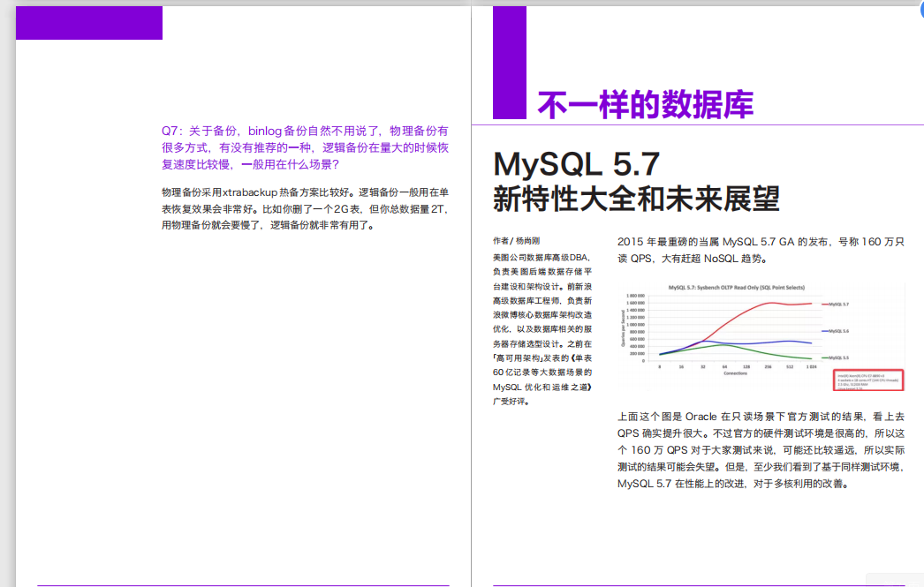Click the chart title "MySQL 5.7: Sysbench OLTP Read Only"
The height and width of the screenshot is (587, 924).
pyautogui.click(x=736, y=287)
